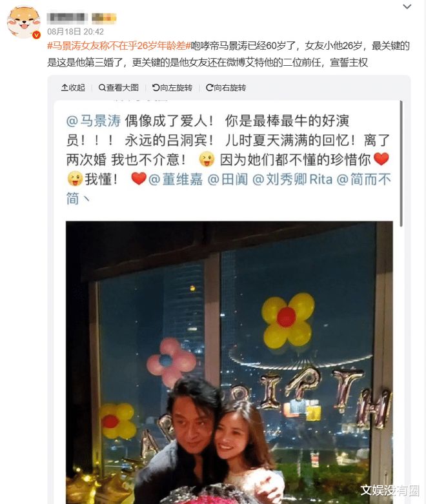The image size is (426, 504).
Task: Open 查看大图 to view full image
Action: click(119, 87)
